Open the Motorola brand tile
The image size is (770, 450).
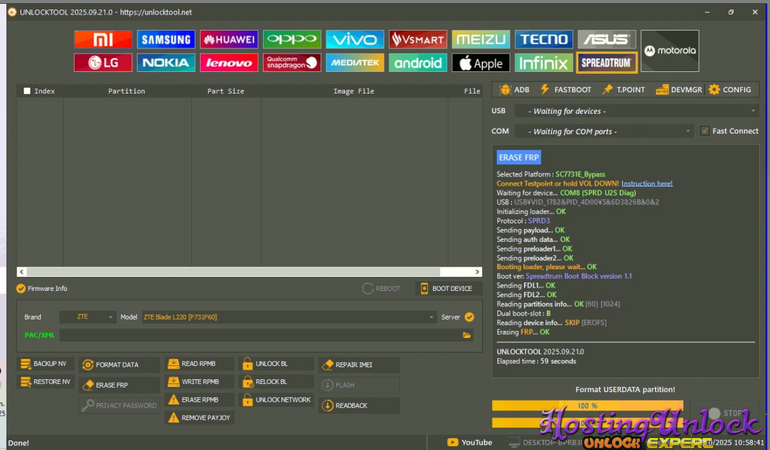pos(669,51)
